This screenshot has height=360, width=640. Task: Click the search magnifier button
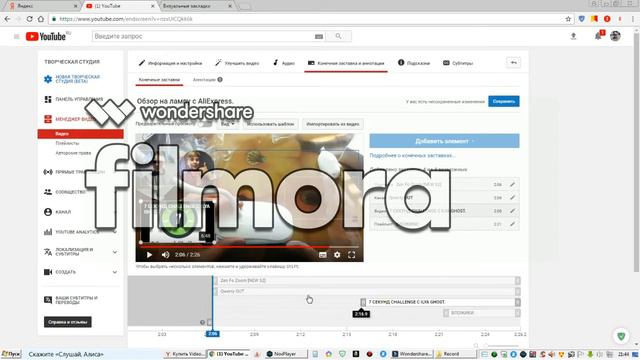pos(338,36)
